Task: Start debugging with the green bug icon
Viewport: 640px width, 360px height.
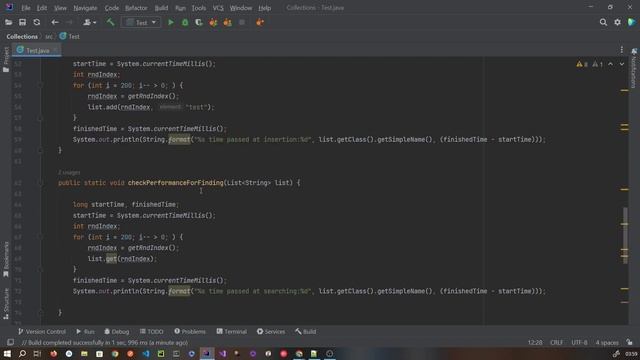Action: pyautogui.click(x=185, y=22)
